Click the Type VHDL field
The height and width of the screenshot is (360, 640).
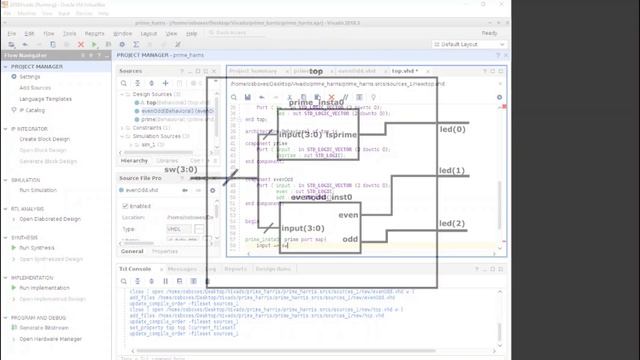179,229
